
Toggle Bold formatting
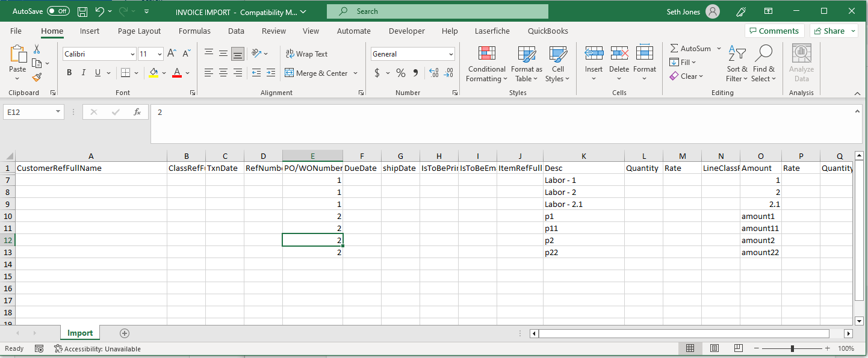point(69,73)
